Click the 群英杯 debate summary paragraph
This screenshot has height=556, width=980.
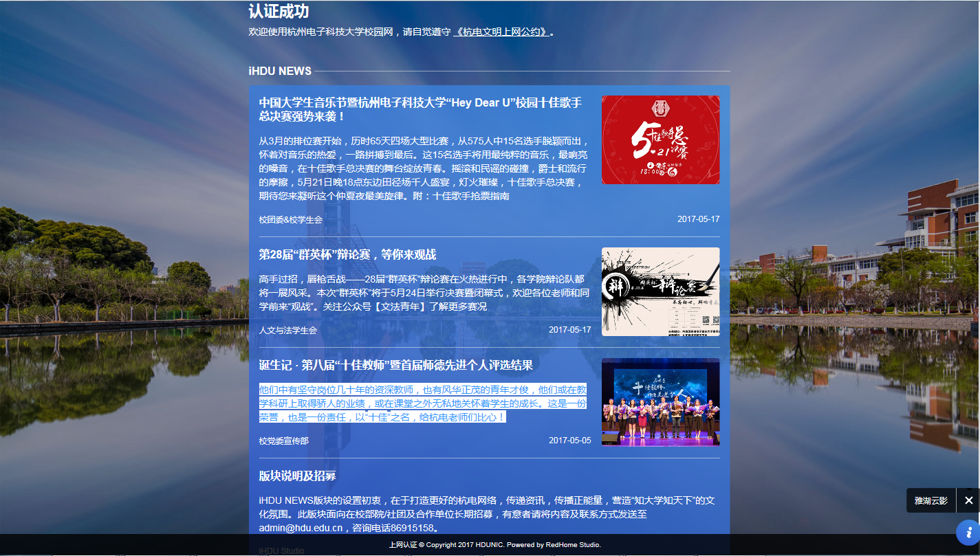point(424,293)
